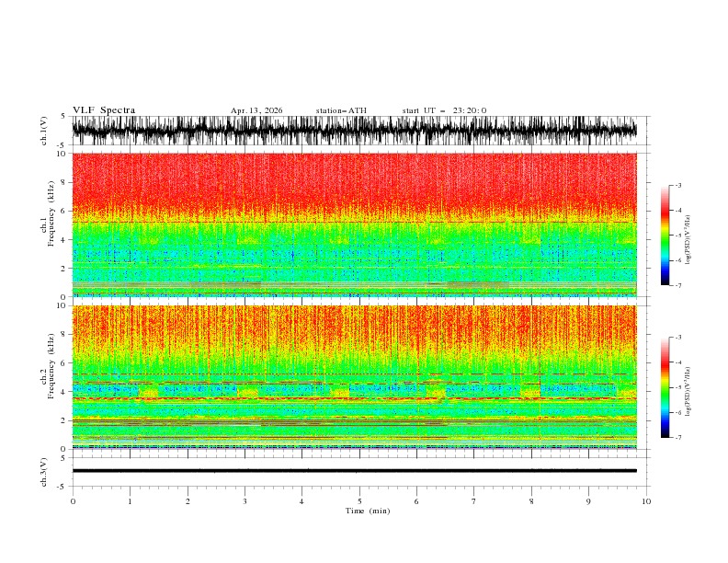Click the date 'Apr. 13, 2026'

click(256, 110)
